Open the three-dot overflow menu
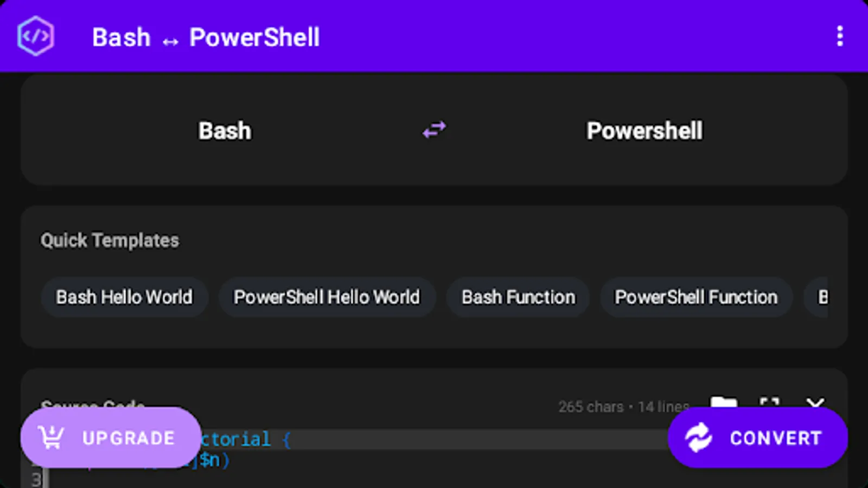868x488 pixels. (839, 36)
